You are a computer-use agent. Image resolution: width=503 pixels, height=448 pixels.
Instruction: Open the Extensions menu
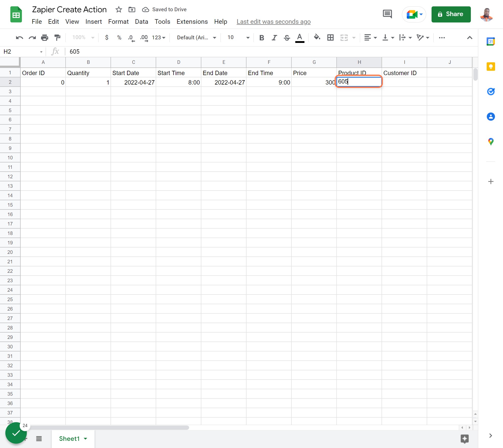[x=192, y=22]
